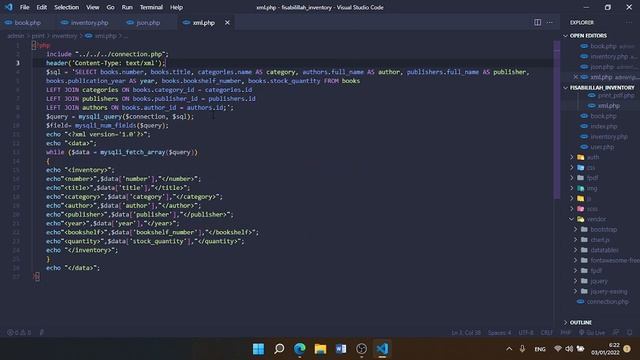This screenshot has width=640, height=360.
Task: Open book.php in the project file tree
Action: point(603,116)
